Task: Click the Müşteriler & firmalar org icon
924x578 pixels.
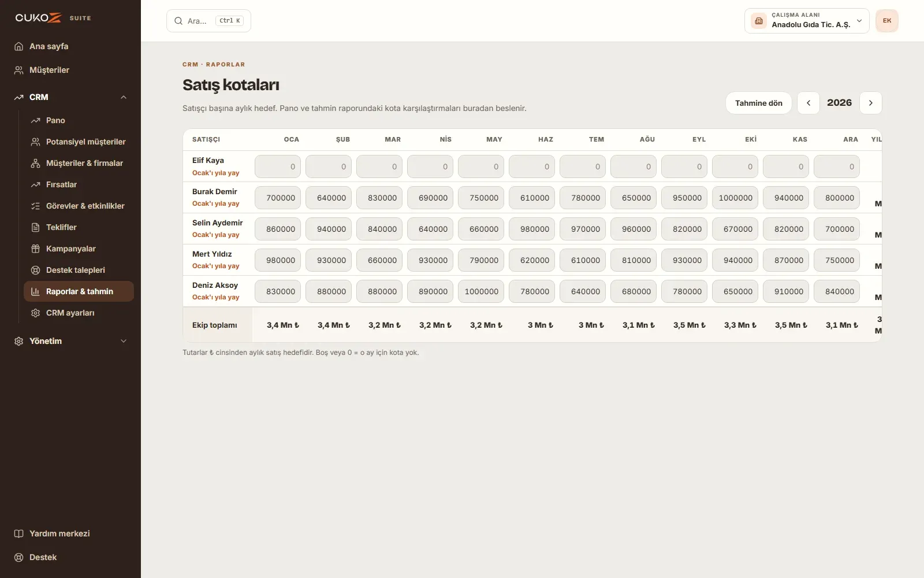Action: [35, 163]
